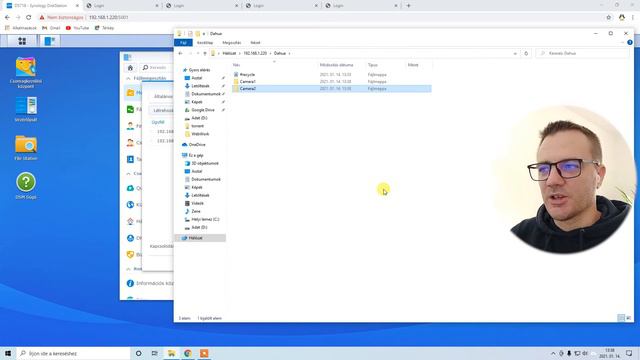Click the Windows taskbar search box

73,353
